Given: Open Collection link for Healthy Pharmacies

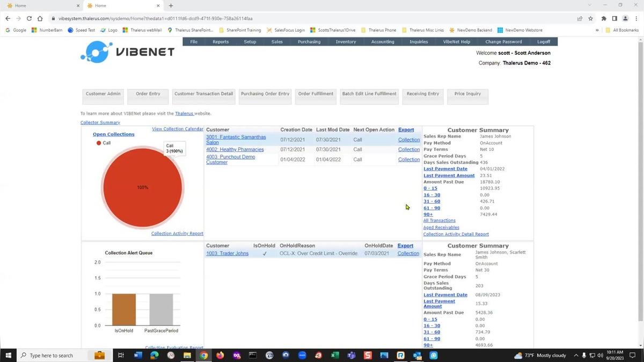Looking at the screenshot, I should pos(408,150).
